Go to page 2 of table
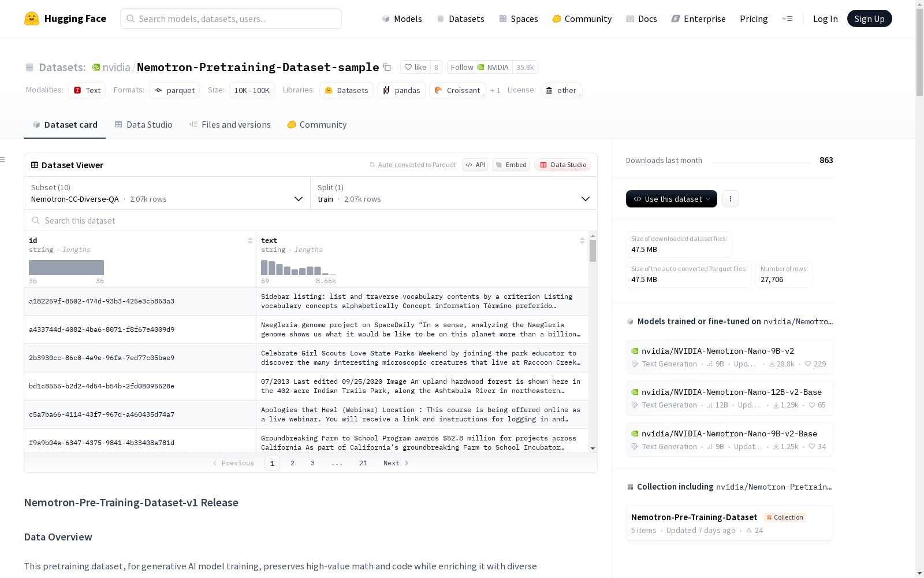 pyautogui.click(x=293, y=463)
